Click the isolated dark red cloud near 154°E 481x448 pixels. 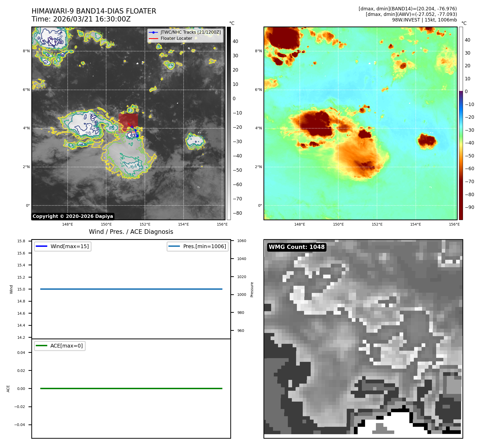[427, 141]
